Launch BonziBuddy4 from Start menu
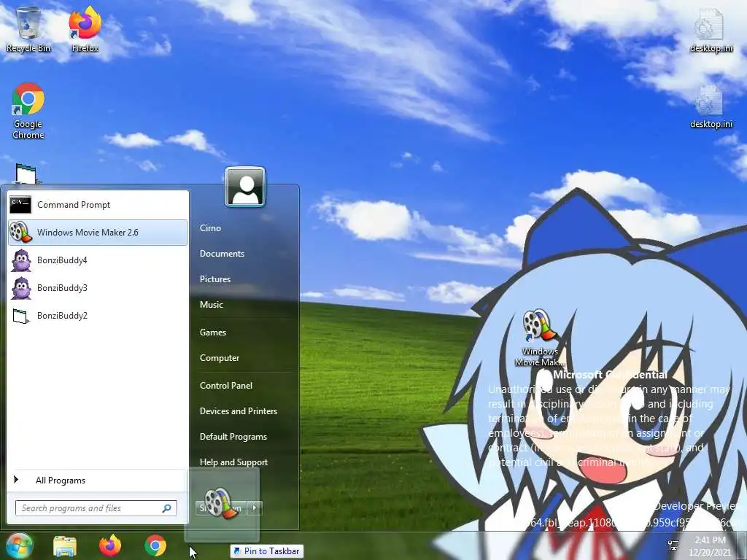Image resolution: width=747 pixels, height=560 pixels. (x=98, y=260)
